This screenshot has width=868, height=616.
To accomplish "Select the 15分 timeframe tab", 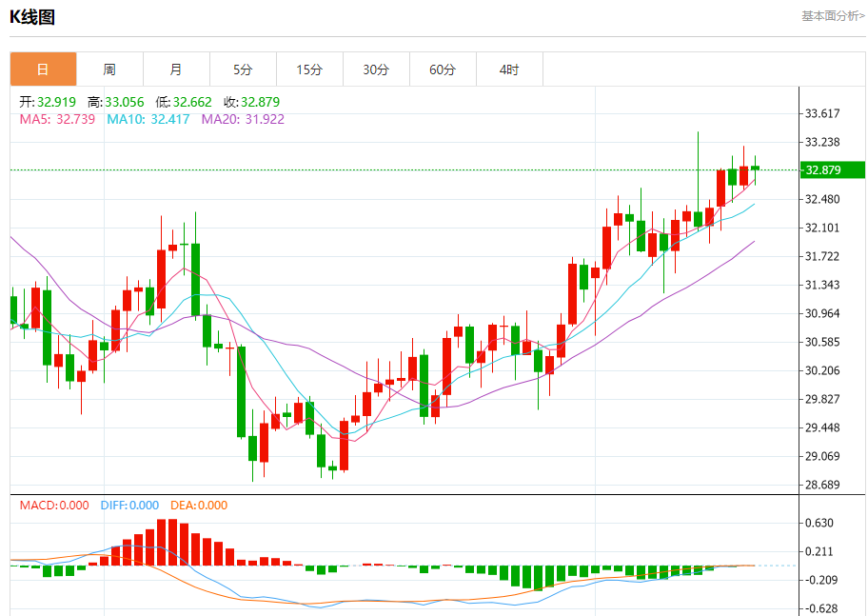I will [309, 70].
